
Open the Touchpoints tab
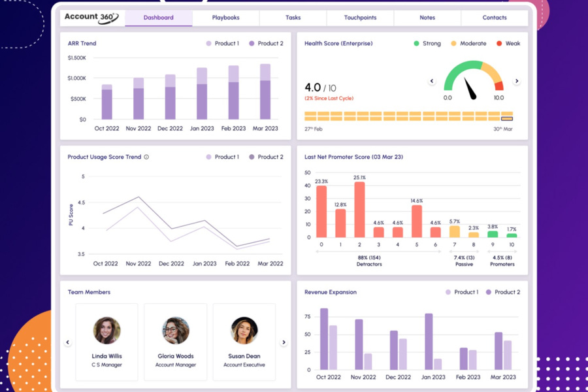(x=360, y=18)
